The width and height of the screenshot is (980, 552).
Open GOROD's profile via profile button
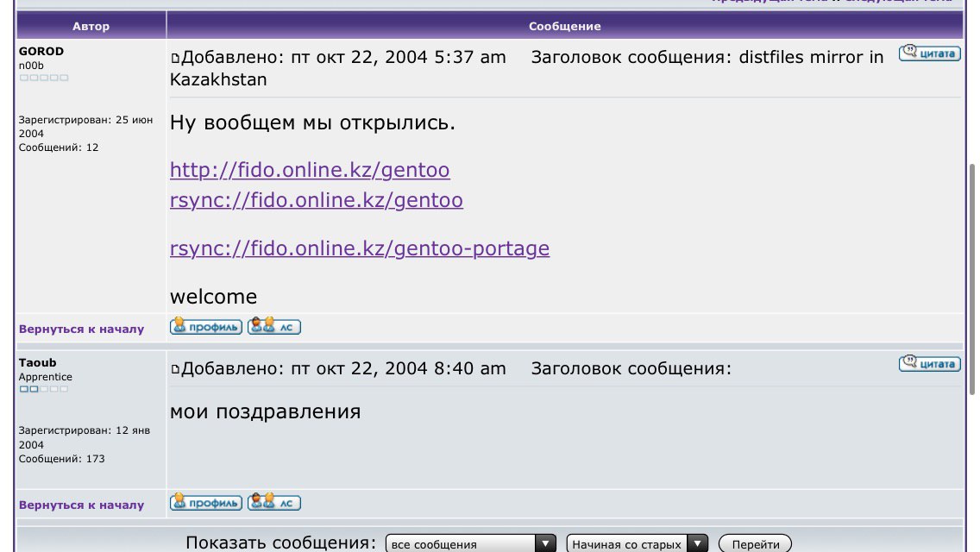(205, 326)
